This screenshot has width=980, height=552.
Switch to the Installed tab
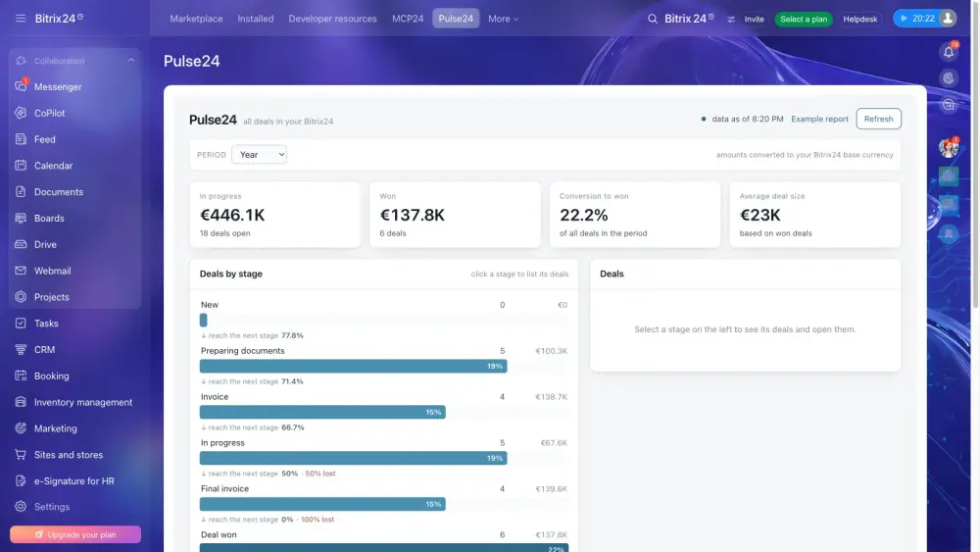click(x=256, y=19)
